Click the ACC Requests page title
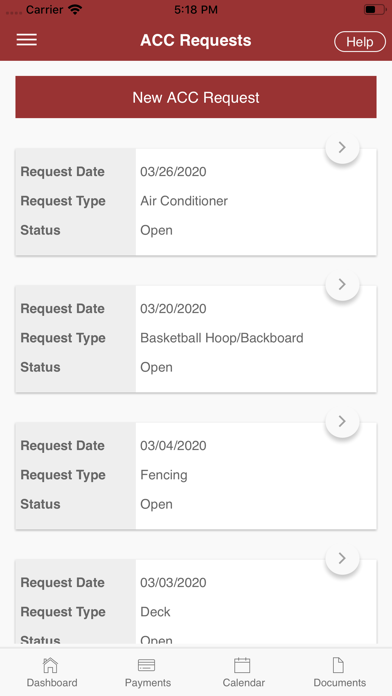 click(x=196, y=40)
